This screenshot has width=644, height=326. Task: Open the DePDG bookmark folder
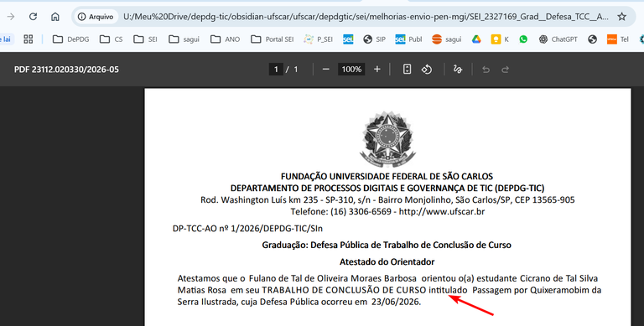coord(70,39)
